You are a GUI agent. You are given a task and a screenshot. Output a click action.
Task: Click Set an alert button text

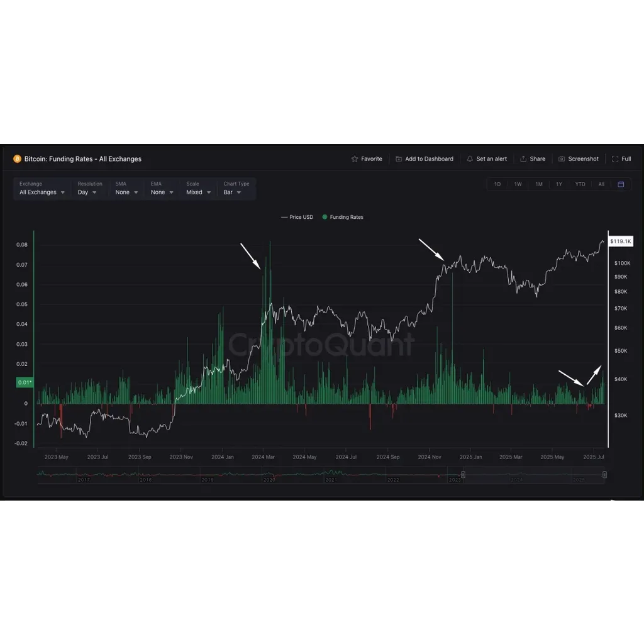tap(491, 159)
